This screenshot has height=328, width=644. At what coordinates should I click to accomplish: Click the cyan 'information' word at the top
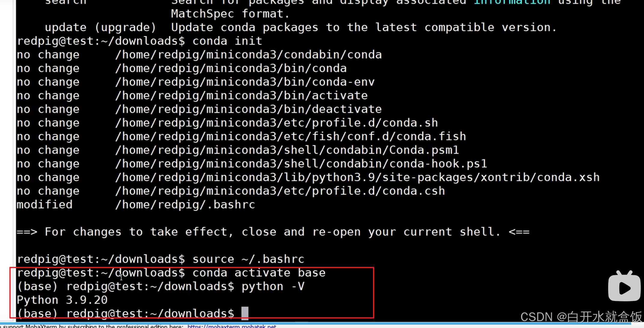(512, 2)
